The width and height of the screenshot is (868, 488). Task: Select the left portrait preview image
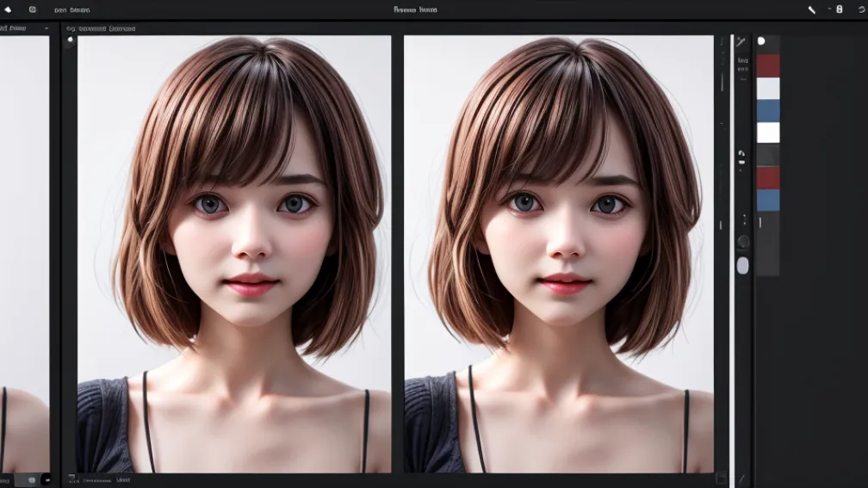click(234, 254)
